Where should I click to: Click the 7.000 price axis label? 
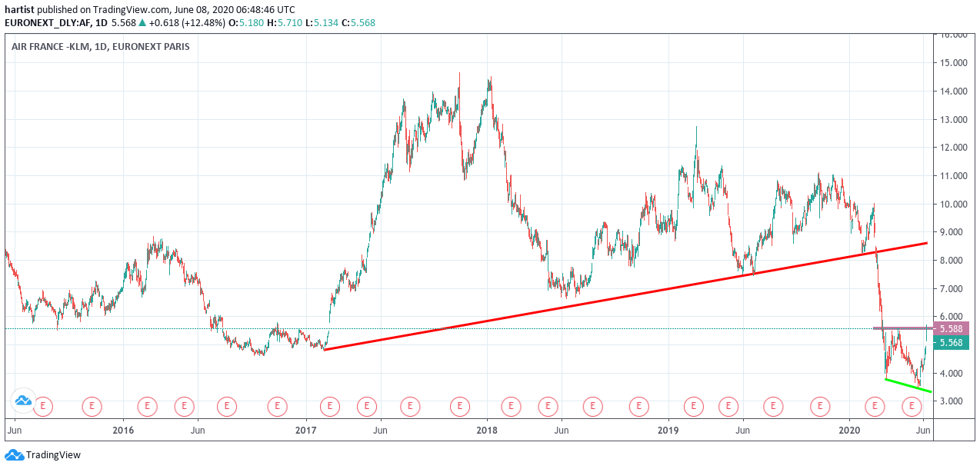[952, 289]
